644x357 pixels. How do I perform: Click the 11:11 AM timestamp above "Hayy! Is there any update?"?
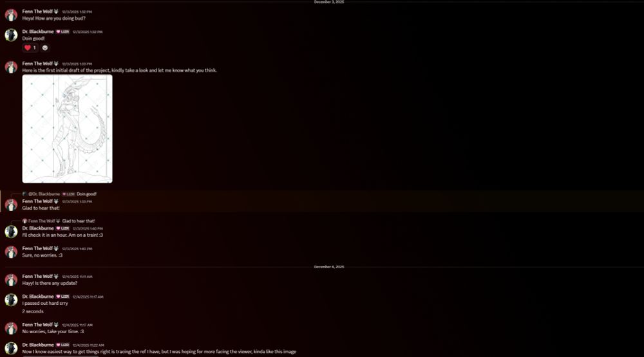[77, 277]
